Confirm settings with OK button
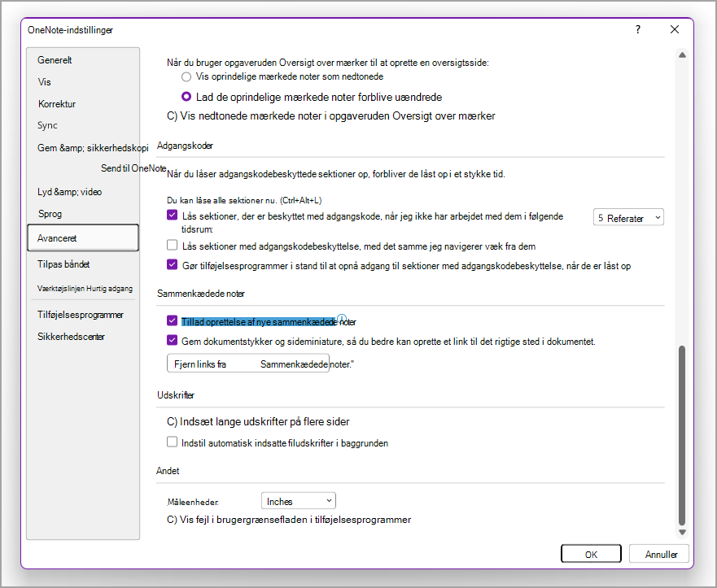This screenshot has height=588, width=717. [591, 554]
